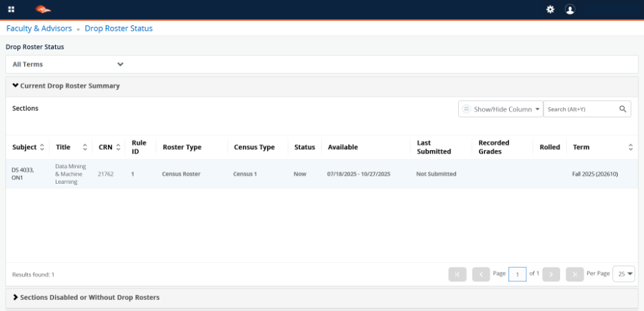The width and height of the screenshot is (644, 311).
Task: Open Per Page count dropdown
Action: (x=625, y=274)
